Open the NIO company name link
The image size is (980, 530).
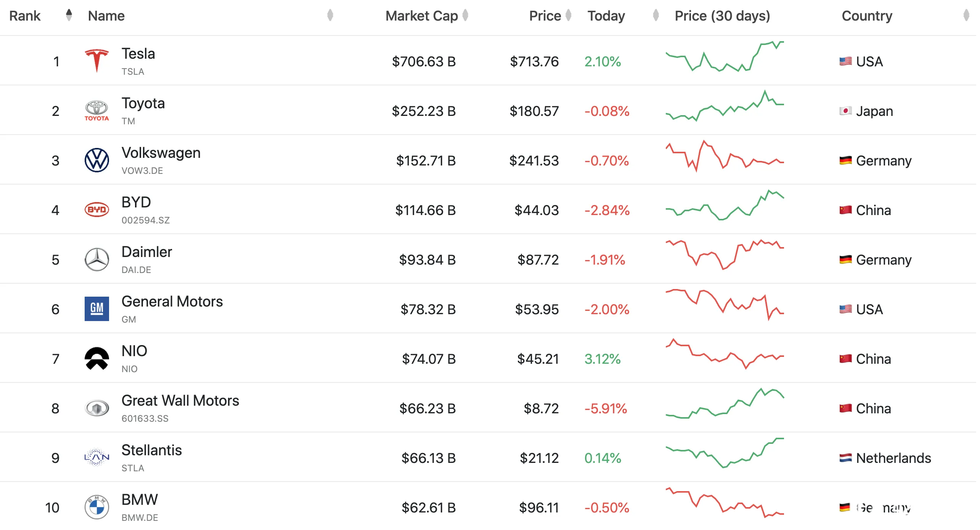pyautogui.click(x=134, y=351)
